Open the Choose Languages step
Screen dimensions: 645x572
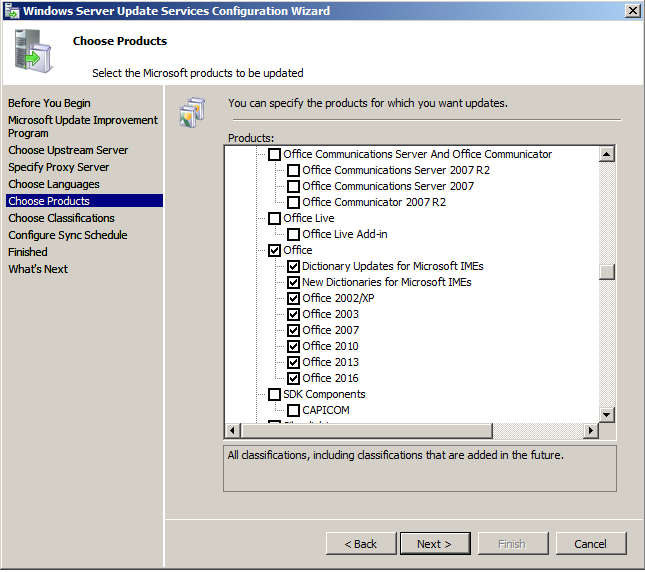point(54,184)
